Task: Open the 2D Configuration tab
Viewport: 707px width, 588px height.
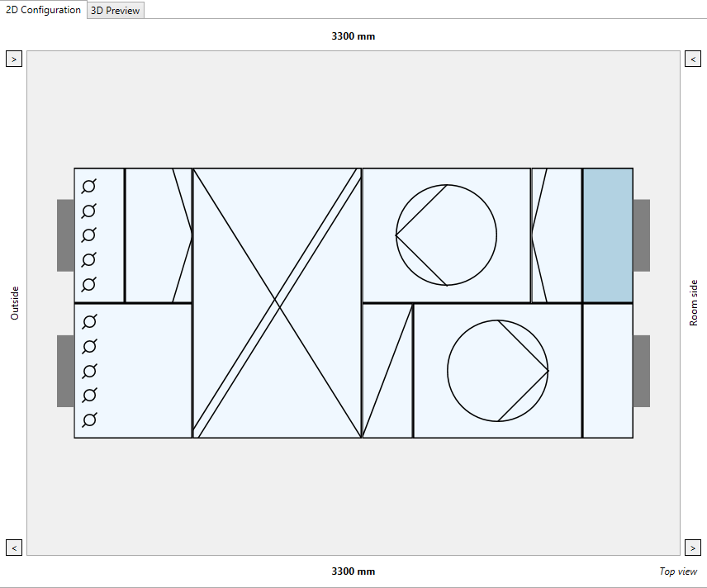Action: tap(43, 9)
